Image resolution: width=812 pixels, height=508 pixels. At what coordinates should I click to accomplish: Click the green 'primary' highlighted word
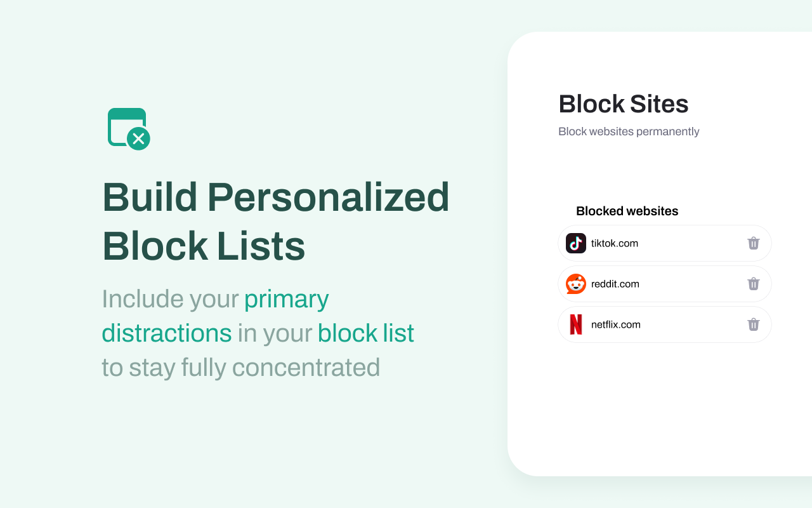pos(287,300)
